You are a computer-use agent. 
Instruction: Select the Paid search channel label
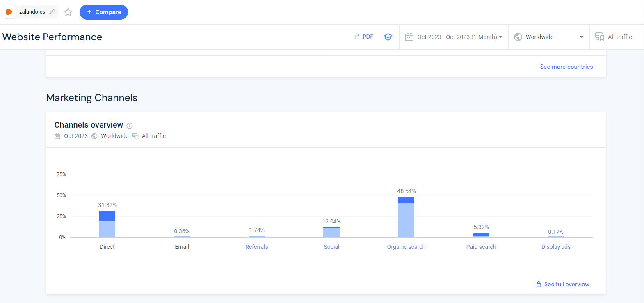point(481,247)
